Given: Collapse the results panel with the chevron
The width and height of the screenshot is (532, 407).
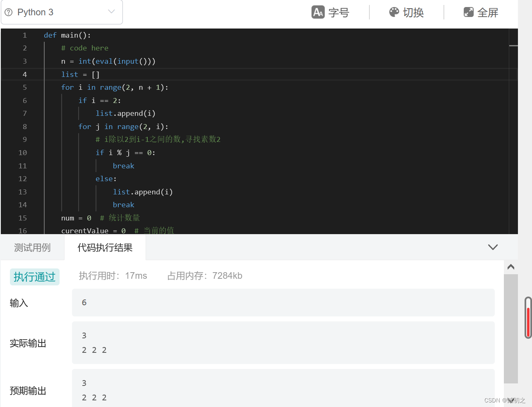Looking at the screenshot, I should (493, 247).
